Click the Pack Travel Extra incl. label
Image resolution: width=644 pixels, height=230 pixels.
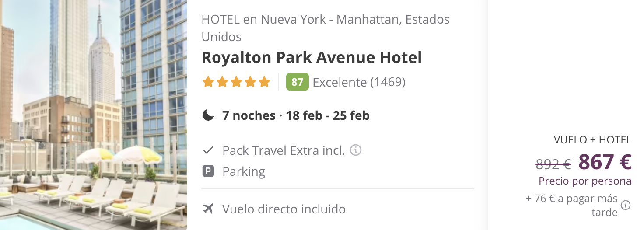pyautogui.click(x=283, y=150)
